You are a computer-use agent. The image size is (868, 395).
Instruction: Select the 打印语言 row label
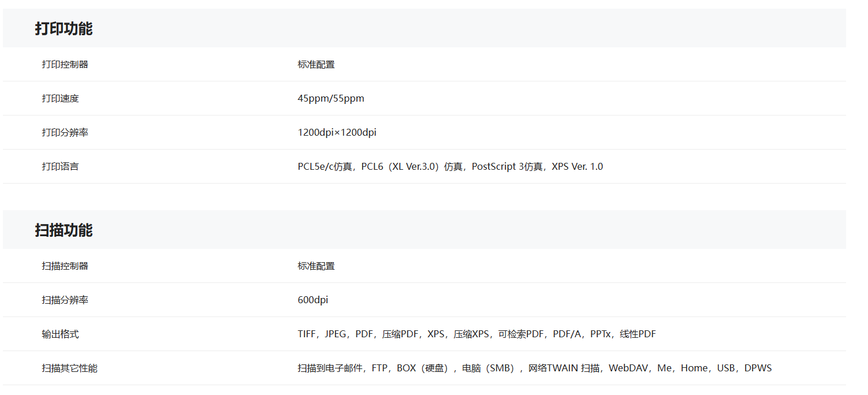(x=60, y=167)
